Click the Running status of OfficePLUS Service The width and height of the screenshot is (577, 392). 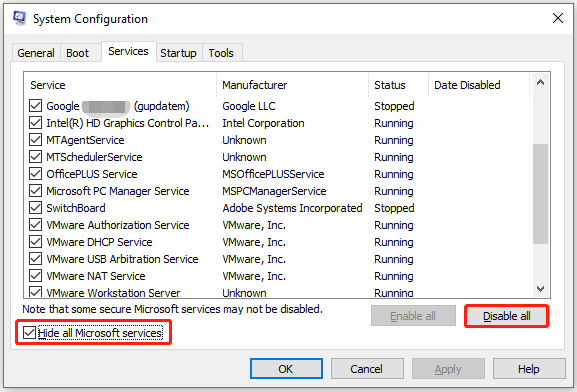click(394, 174)
